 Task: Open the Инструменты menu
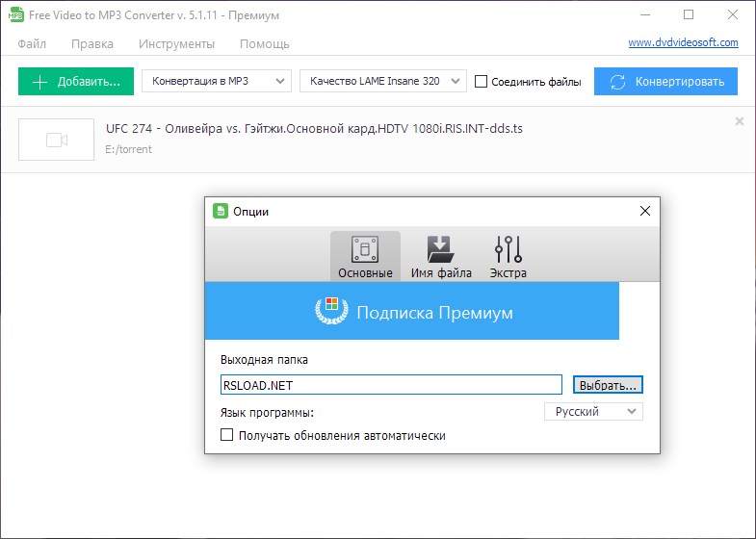[176, 44]
